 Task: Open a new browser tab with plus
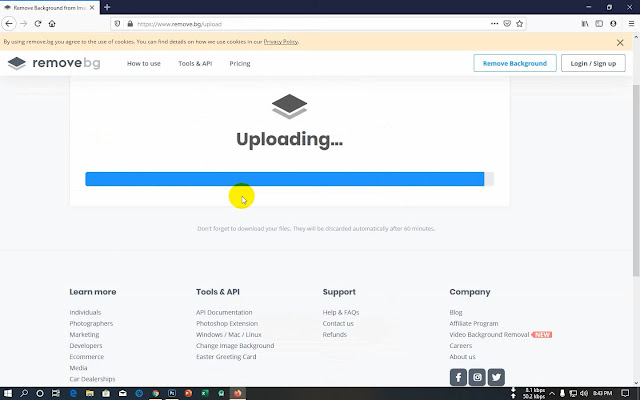click(107, 7)
